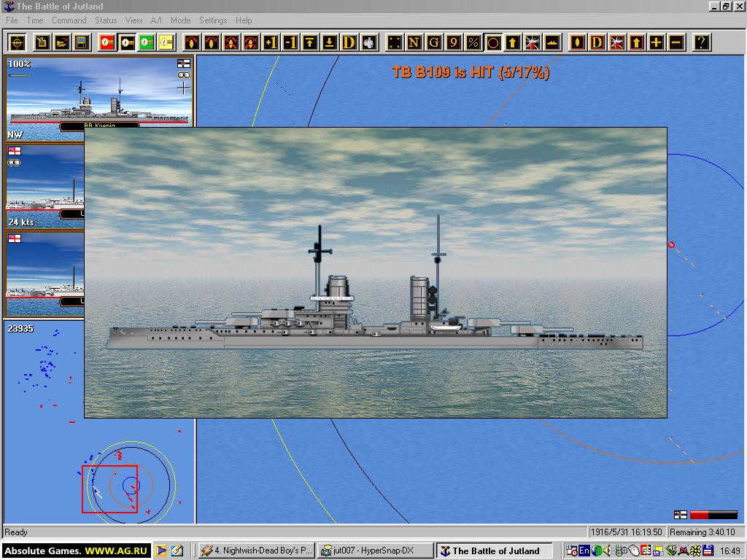Viewport: 747px width, 560px height.
Task: Select the green time-speed clock icon
Action: (x=146, y=42)
